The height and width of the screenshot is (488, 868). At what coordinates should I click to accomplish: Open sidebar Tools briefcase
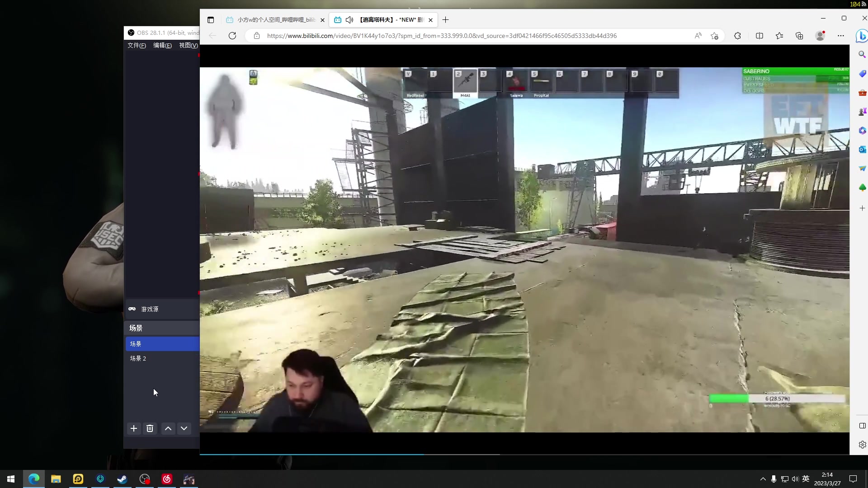click(862, 93)
